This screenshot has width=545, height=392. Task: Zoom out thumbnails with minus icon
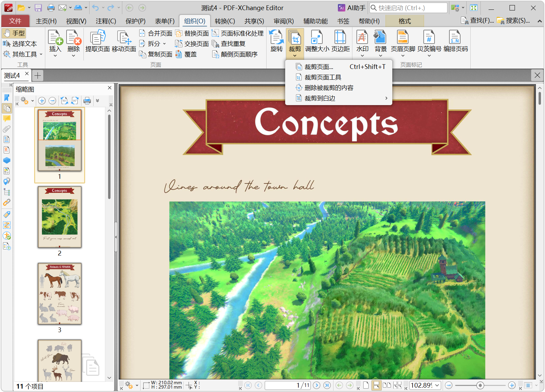point(52,101)
